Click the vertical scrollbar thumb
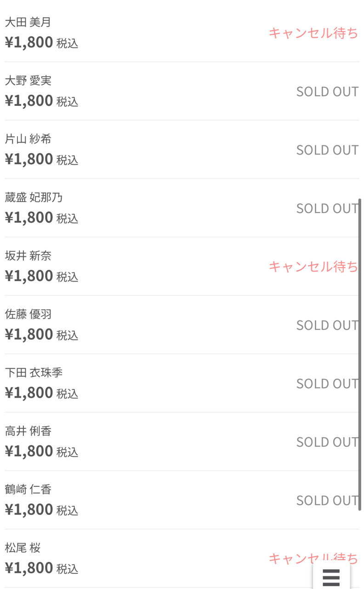The image size is (364, 589). [x=360, y=354]
